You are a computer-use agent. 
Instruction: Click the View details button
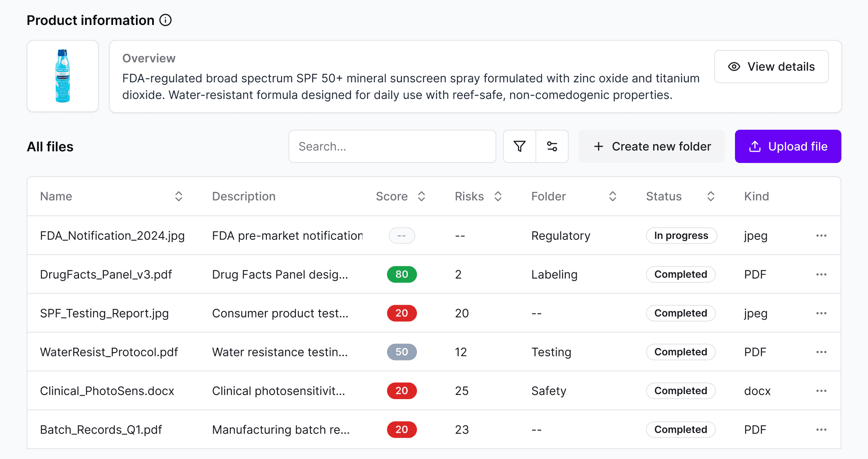coord(771,67)
